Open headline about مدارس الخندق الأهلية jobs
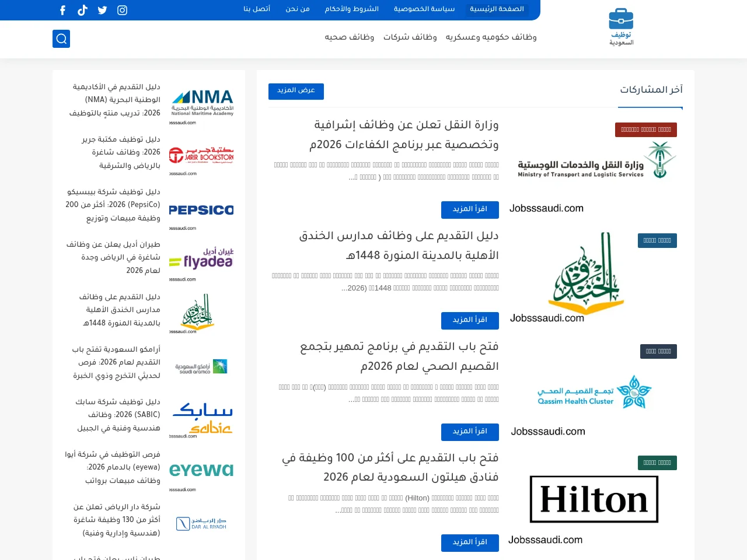The image size is (747, 560). click(x=399, y=246)
